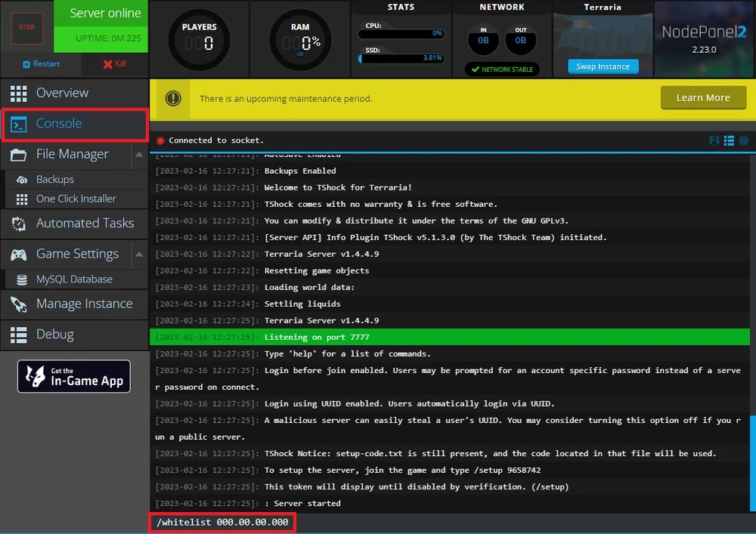
Task: Click the Console terminal icon
Action: [19, 125]
